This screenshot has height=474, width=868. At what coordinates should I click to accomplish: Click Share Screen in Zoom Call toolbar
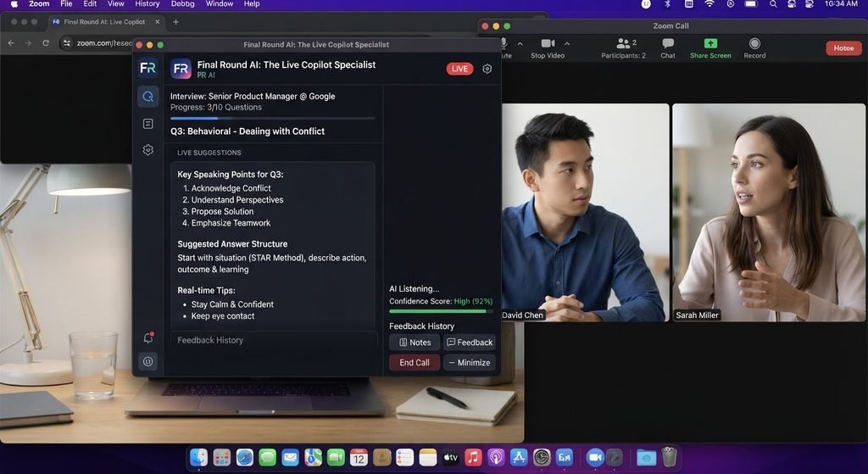tap(710, 48)
